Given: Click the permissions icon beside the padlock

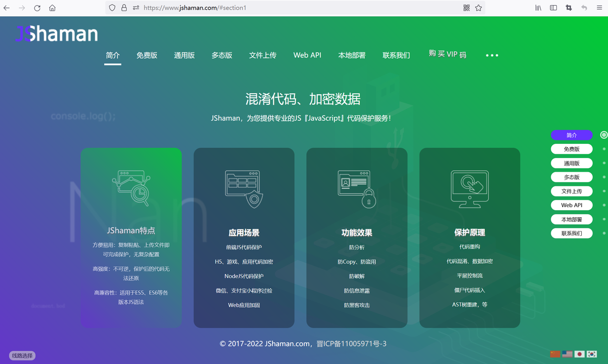Looking at the screenshot, I should [x=136, y=8].
